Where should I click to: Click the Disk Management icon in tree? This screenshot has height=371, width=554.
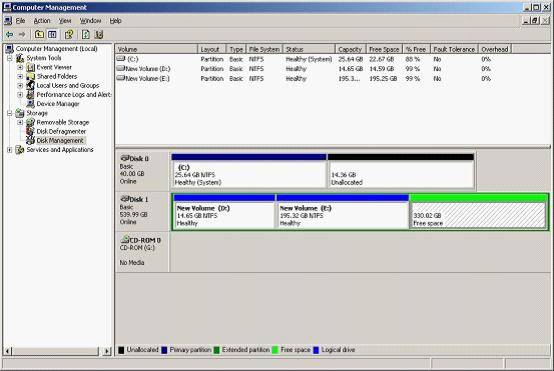click(x=31, y=141)
